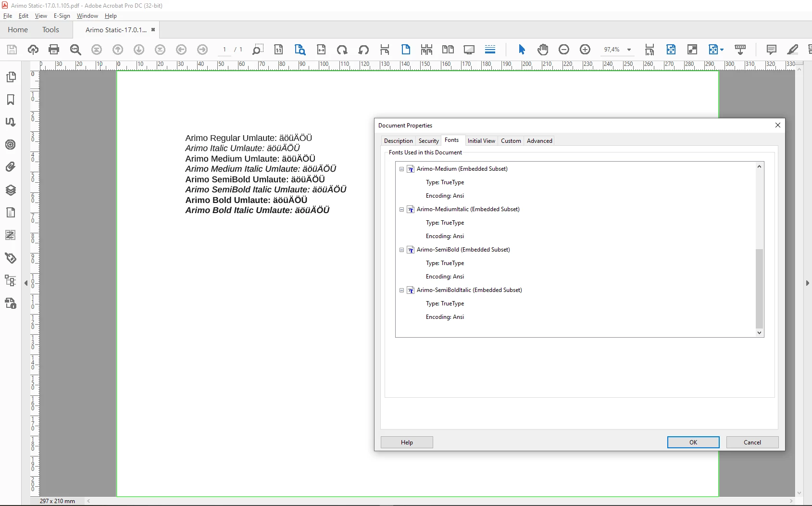Open the zoom level dropdown arrow

tap(629, 50)
